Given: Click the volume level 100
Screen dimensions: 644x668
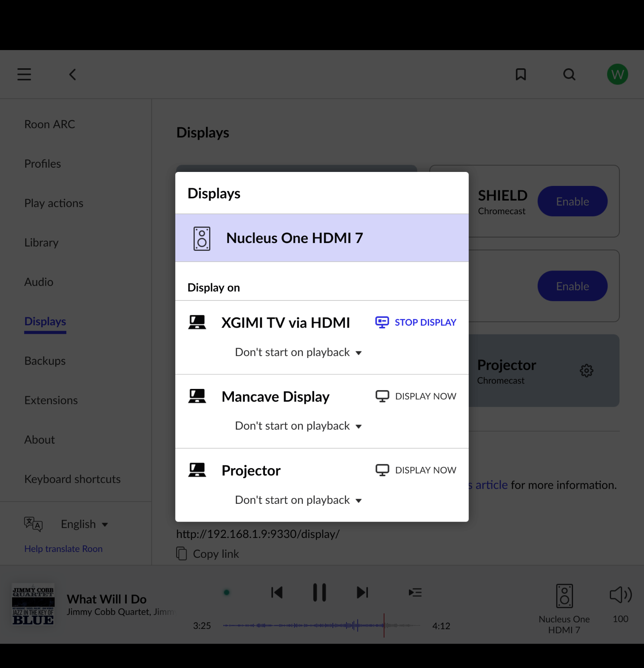Looking at the screenshot, I should (x=620, y=619).
